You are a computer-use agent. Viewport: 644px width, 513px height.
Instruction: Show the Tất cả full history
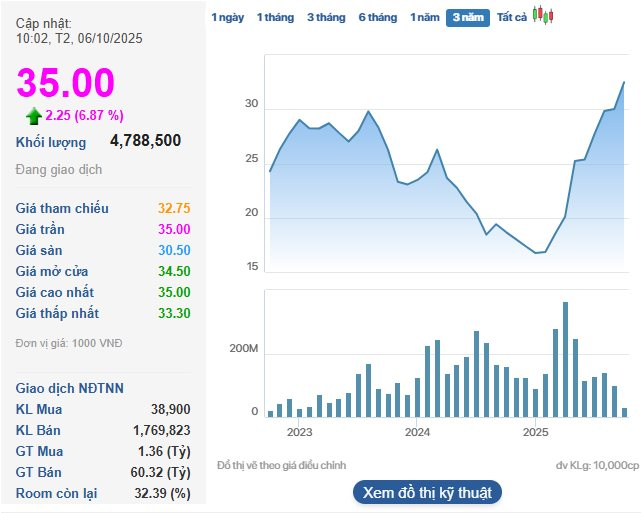click(x=512, y=17)
